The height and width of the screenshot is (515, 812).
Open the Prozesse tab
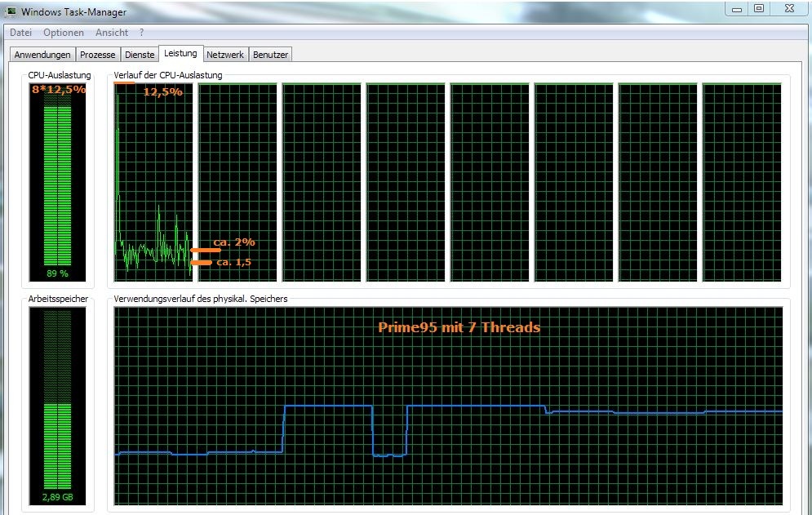coord(97,54)
